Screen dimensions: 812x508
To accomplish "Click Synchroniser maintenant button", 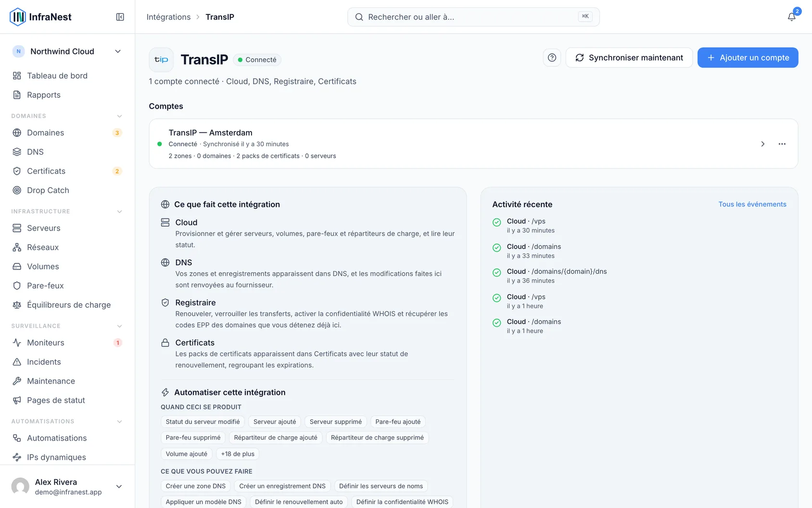I will point(629,58).
